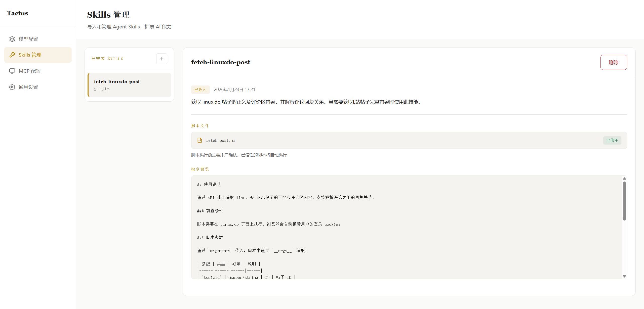Click the layers icon beside 模型配置
Screen dimensions: 644x309
click(x=12, y=39)
